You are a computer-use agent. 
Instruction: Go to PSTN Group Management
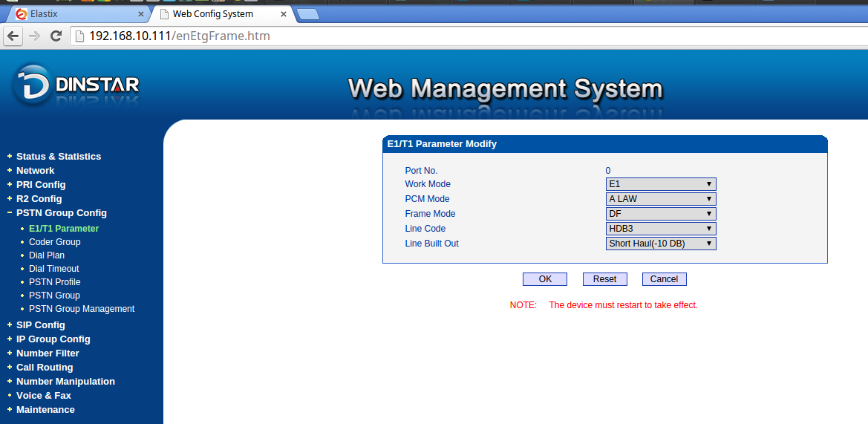pyautogui.click(x=82, y=309)
